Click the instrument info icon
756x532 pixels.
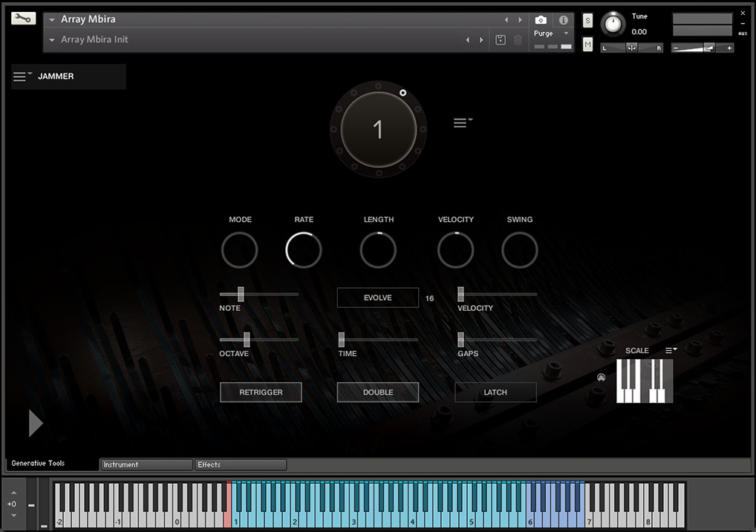[x=563, y=20]
